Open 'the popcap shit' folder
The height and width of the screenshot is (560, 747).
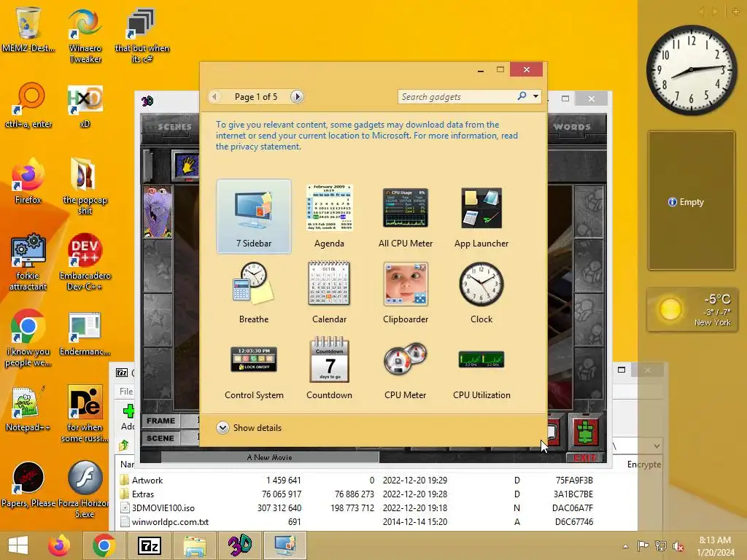click(85, 186)
